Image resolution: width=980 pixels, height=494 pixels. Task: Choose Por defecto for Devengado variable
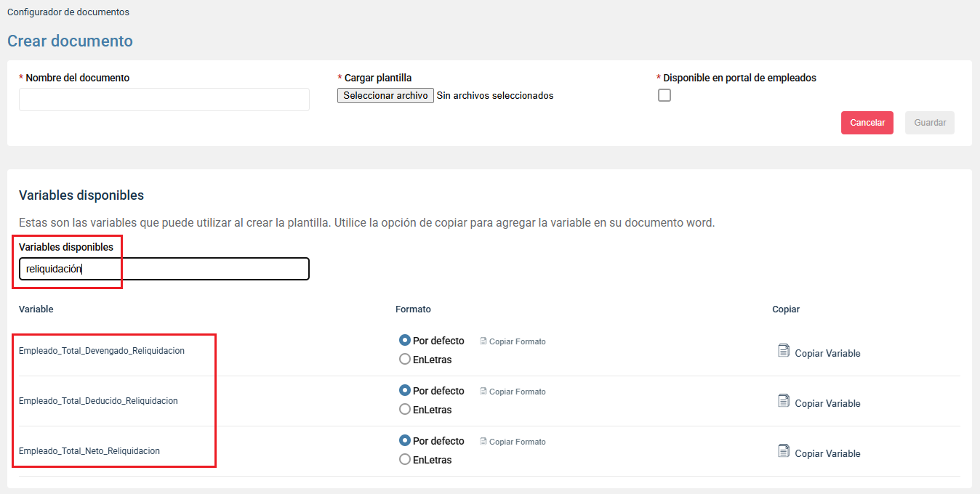[x=405, y=340]
